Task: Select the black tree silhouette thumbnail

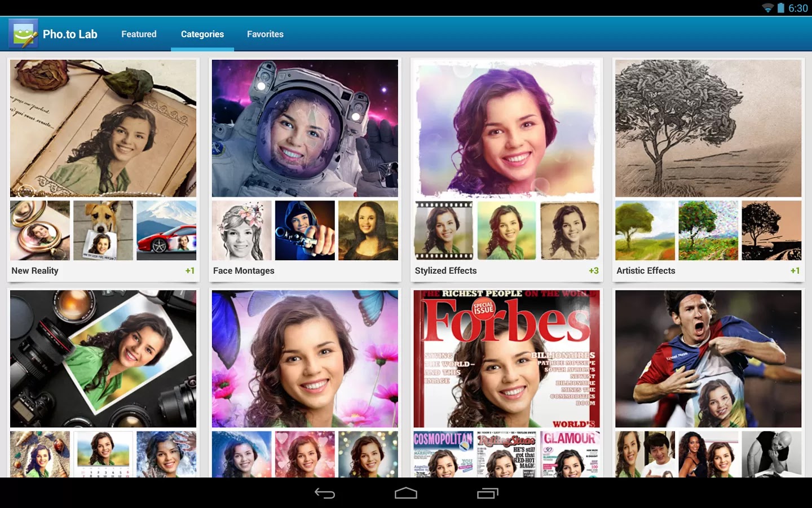Action: click(x=771, y=230)
